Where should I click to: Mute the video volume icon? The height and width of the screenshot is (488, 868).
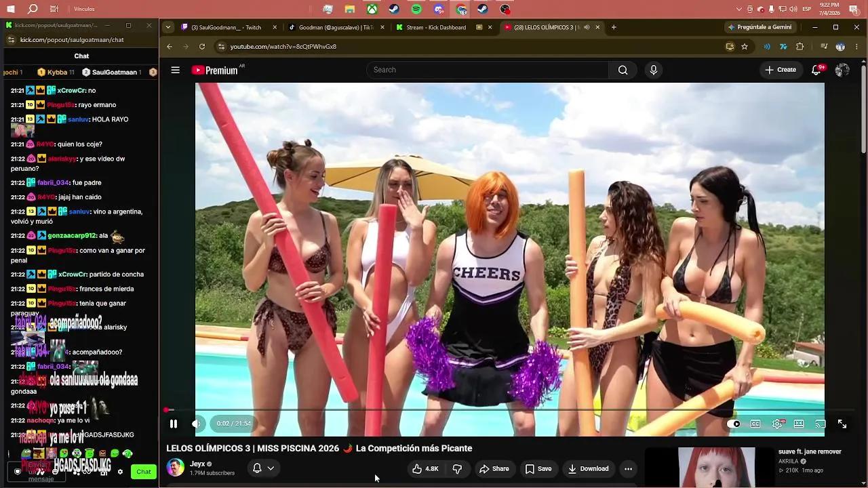tap(197, 424)
